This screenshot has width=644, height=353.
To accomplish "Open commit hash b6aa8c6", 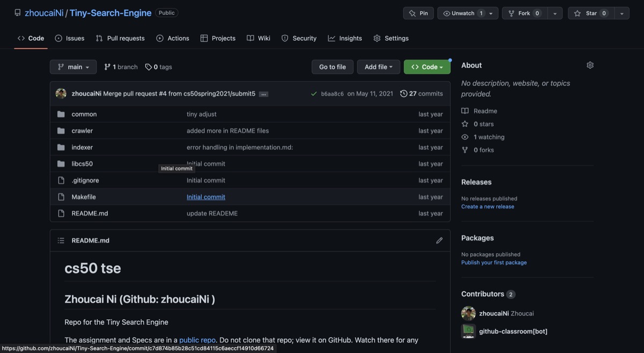I will click(332, 94).
